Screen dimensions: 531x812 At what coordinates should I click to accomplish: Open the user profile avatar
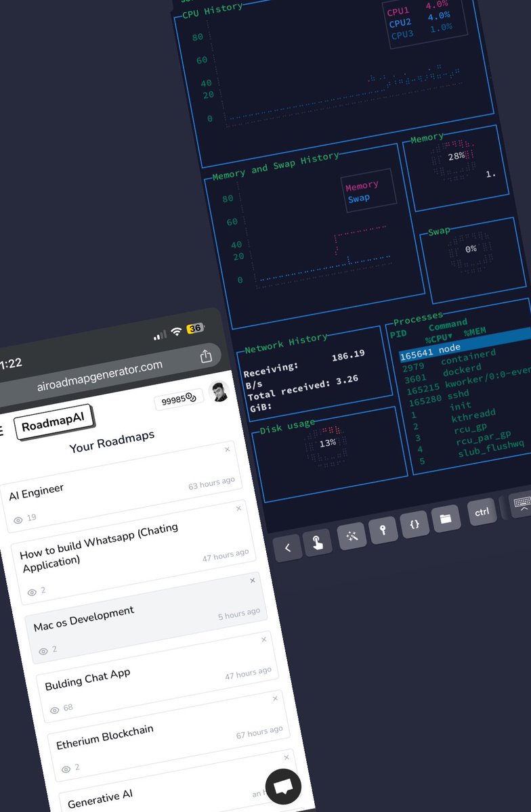218,391
